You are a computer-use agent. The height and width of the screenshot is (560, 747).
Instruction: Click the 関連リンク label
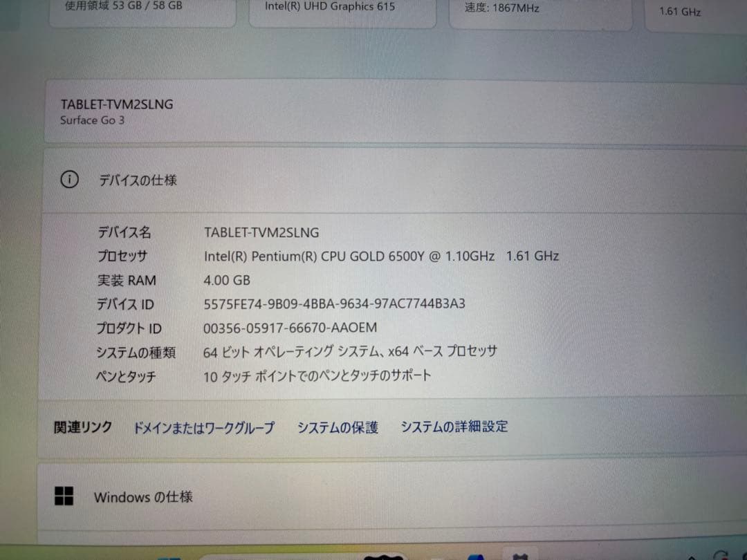83,427
